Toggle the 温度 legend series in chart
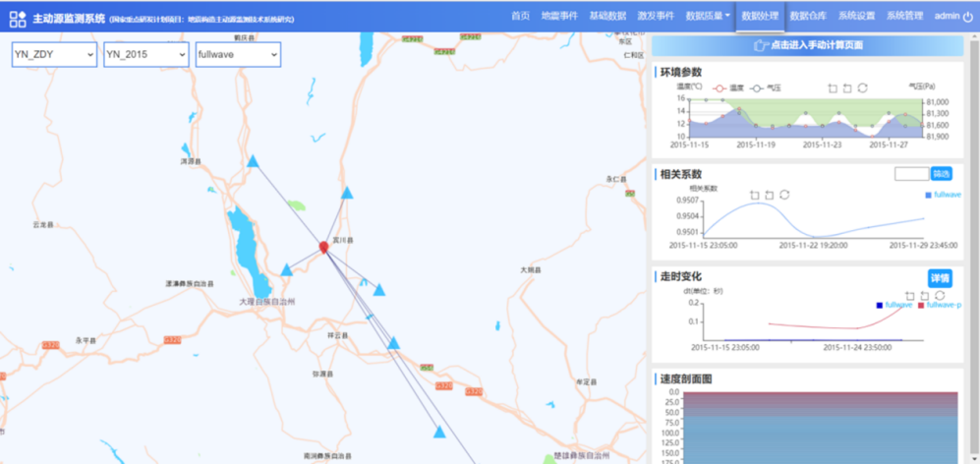Image resolution: width=980 pixels, height=464 pixels. point(727,88)
